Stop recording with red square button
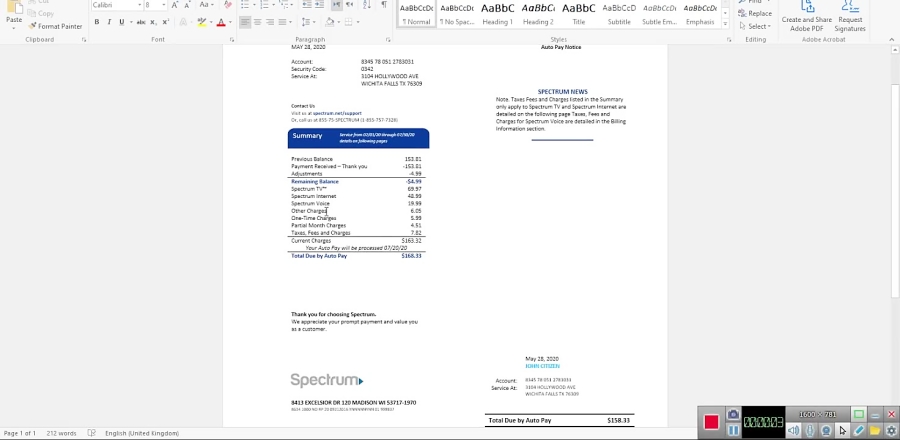 711,422
